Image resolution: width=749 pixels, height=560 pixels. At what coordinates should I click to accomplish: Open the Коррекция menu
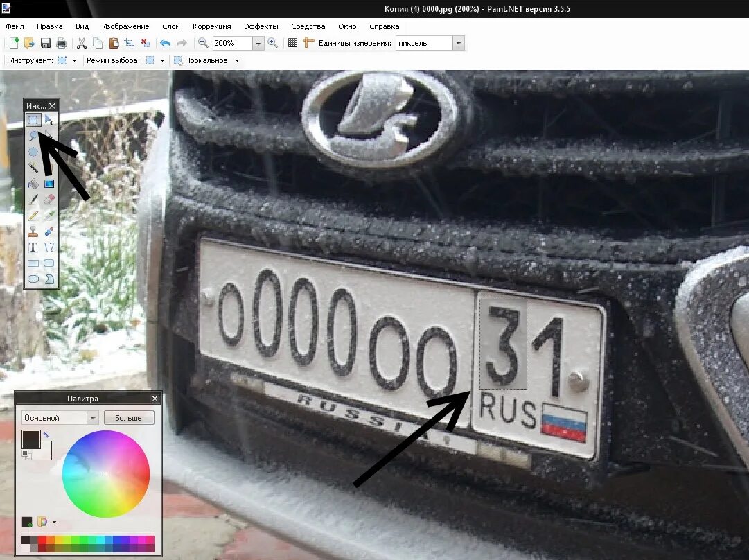point(211,26)
